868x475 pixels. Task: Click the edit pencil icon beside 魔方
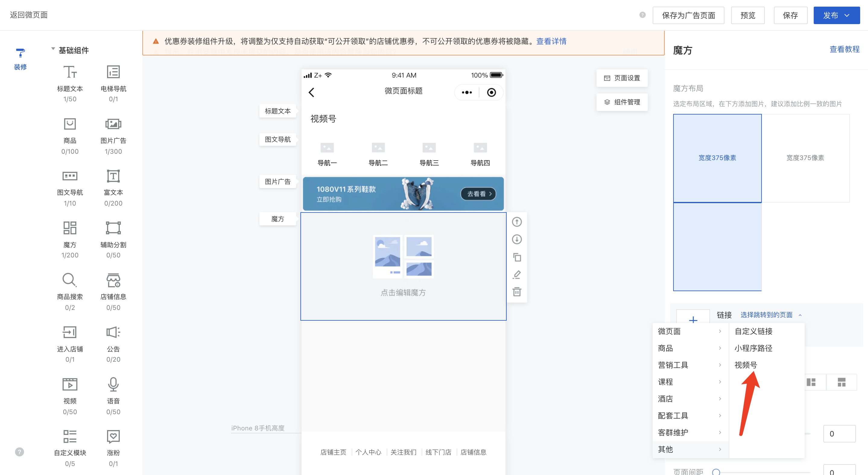[517, 274]
